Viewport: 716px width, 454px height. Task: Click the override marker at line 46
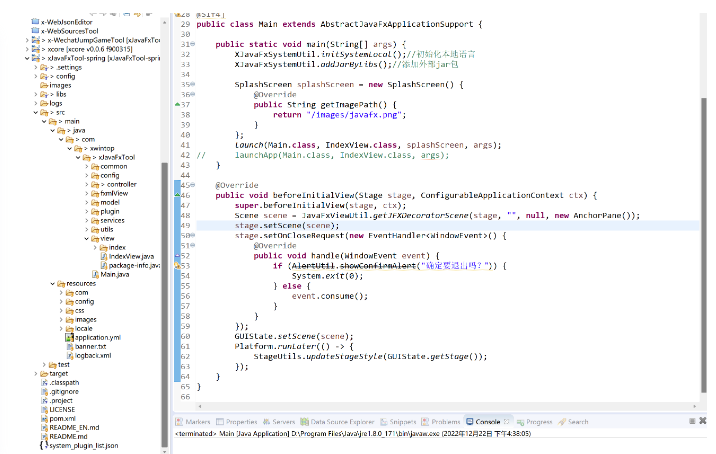177,195
